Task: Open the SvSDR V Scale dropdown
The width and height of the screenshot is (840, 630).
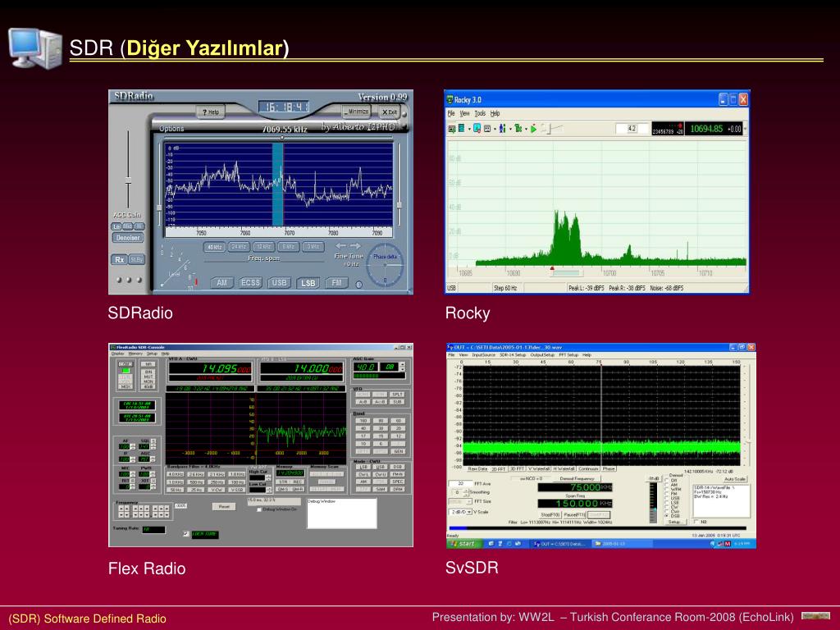Action: click(x=468, y=512)
